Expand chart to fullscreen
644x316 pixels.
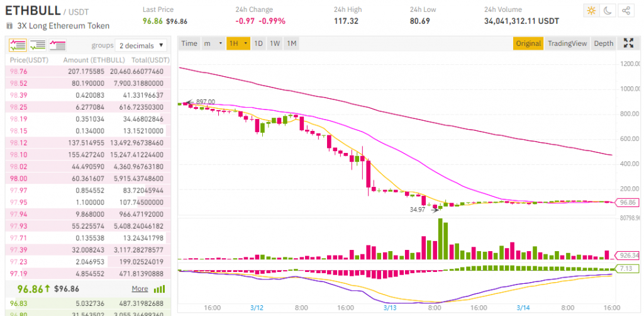[628, 43]
